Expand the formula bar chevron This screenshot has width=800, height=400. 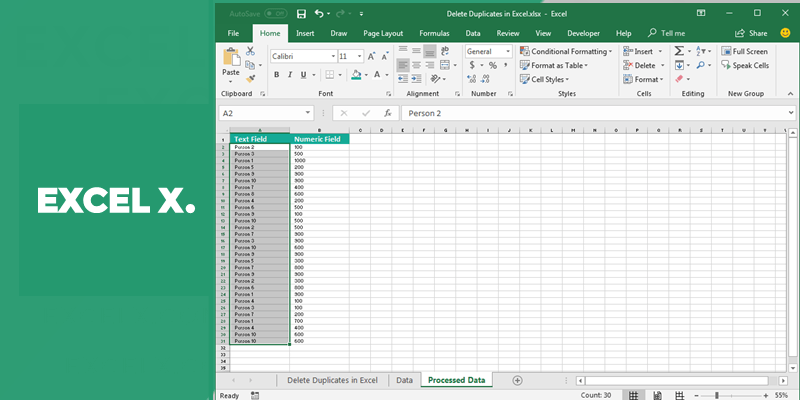[791, 113]
